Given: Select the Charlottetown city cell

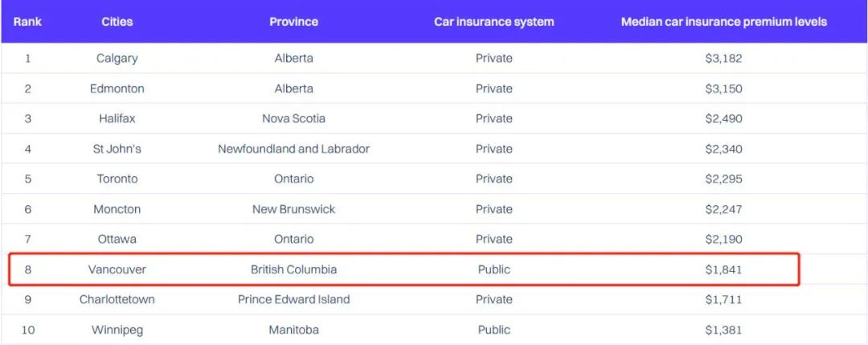Looking at the screenshot, I should point(117,300).
